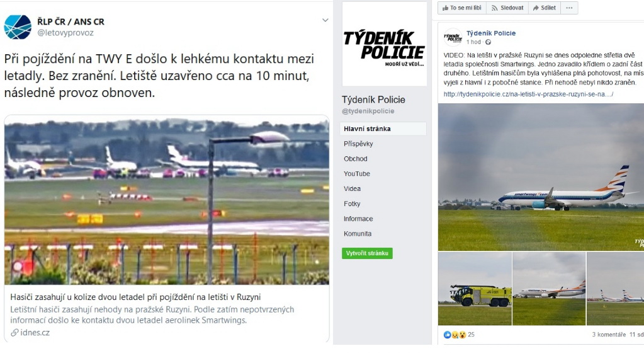Open the tydenikpolicie.cz article link
The height and width of the screenshot is (358, 644).
tap(528, 94)
